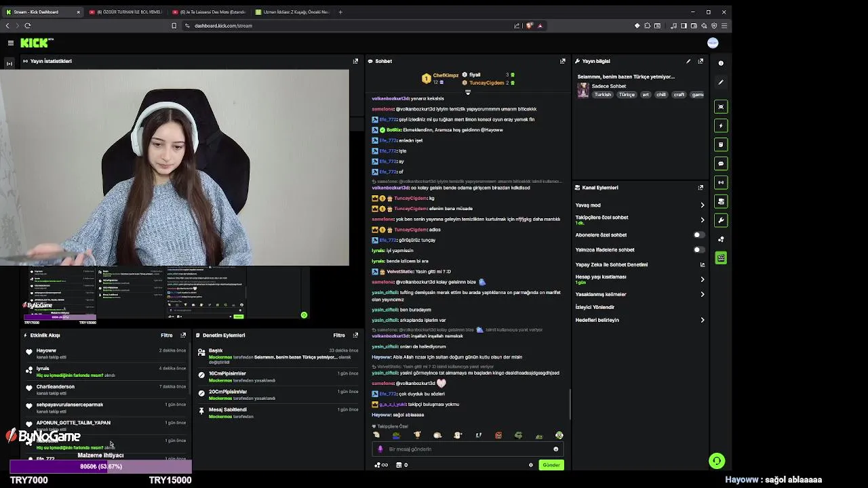This screenshot has width=868, height=488.
Task: Click the Bir mesaj gönderin input
Action: click(x=468, y=449)
